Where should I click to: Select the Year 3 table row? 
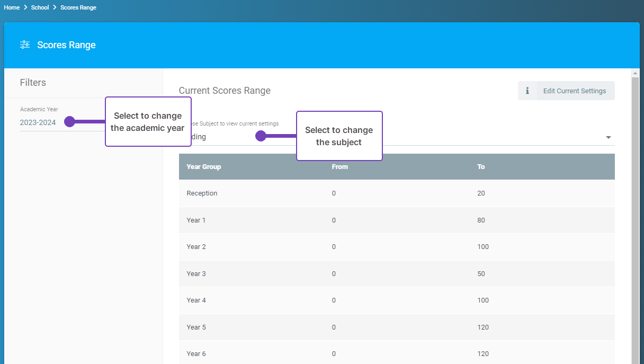coord(396,274)
